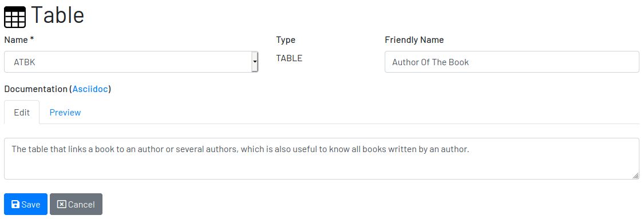644x219 pixels.
Task: Open the Asciidoc help link
Action: pos(90,89)
